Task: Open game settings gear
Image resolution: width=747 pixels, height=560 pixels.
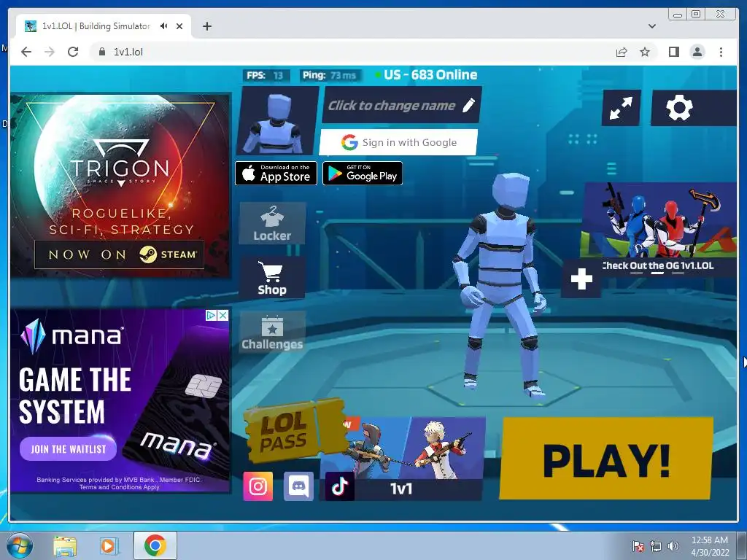Action: pos(679,108)
